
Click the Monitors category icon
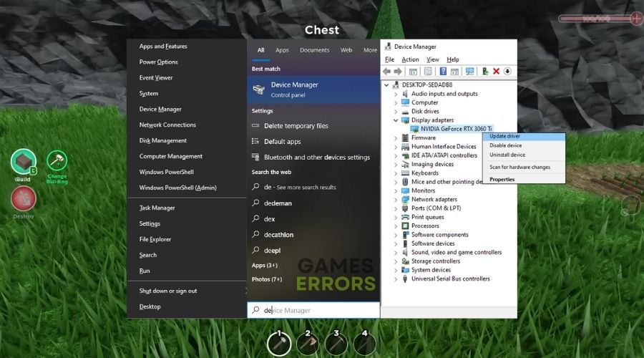point(406,190)
